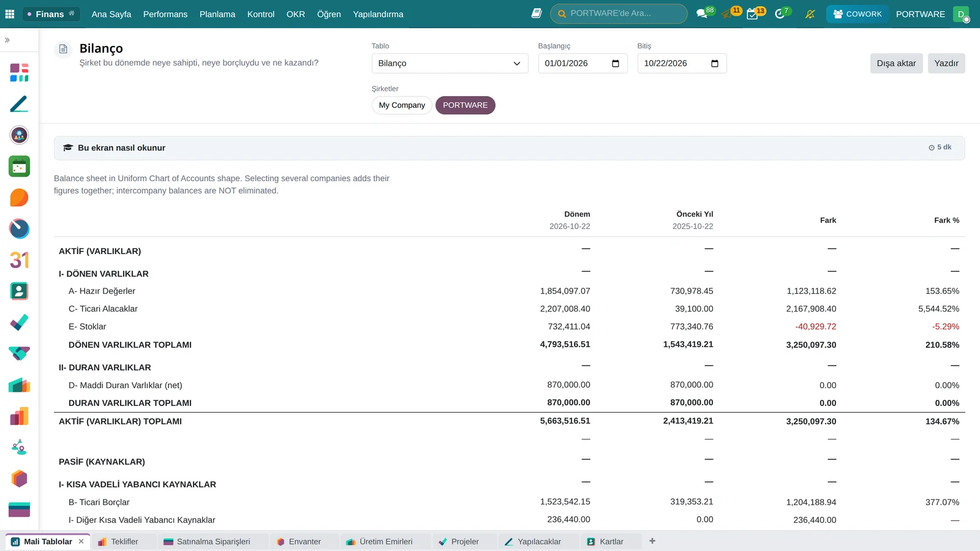This screenshot has height=551, width=980.
Task: Open the contacts sidebar app icon
Action: pos(19,291)
